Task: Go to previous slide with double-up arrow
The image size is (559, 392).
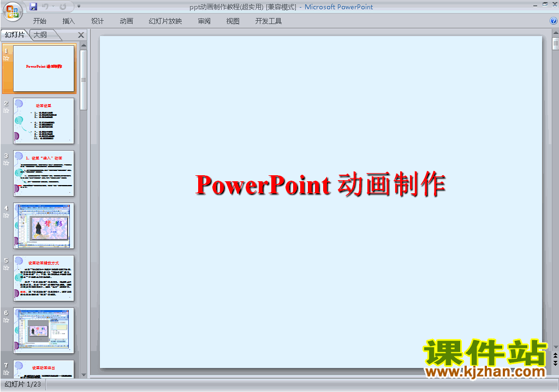Action: click(x=555, y=356)
